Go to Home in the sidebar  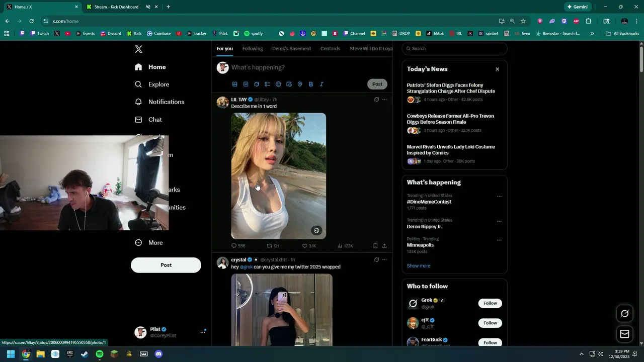(x=150, y=67)
